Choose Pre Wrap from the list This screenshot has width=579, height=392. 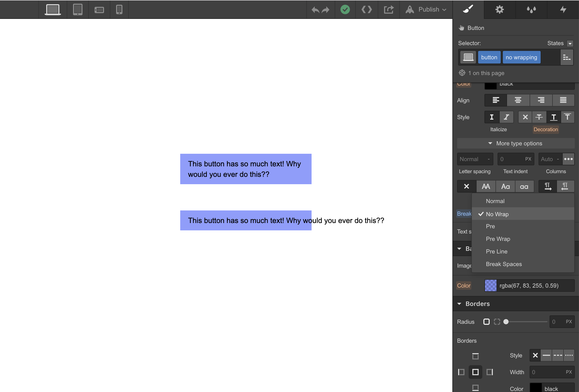pos(498,239)
